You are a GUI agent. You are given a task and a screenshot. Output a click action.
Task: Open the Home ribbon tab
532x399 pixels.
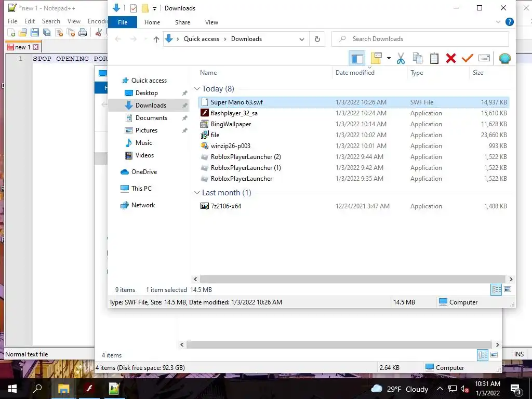point(152,22)
